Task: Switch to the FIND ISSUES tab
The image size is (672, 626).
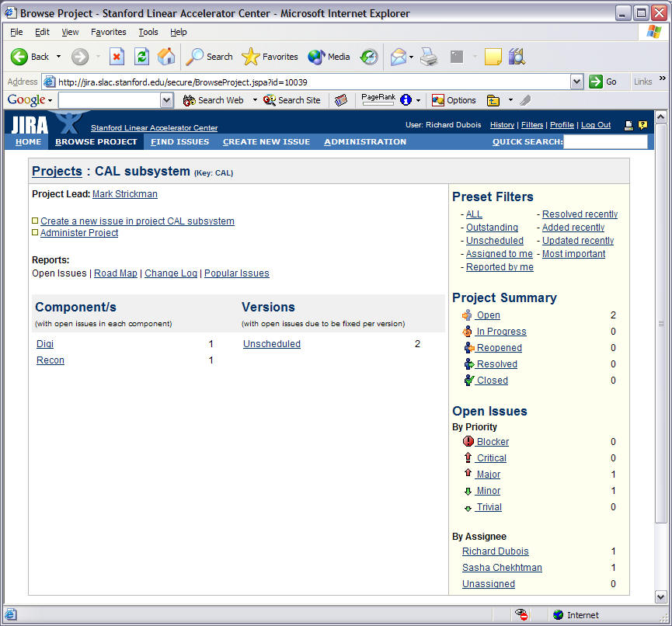Action: [x=180, y=142]
